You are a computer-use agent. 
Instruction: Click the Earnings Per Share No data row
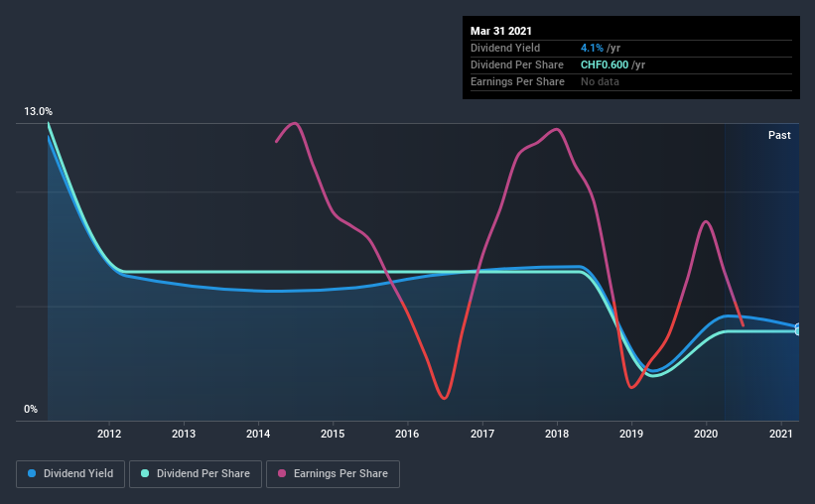point(631,81)
